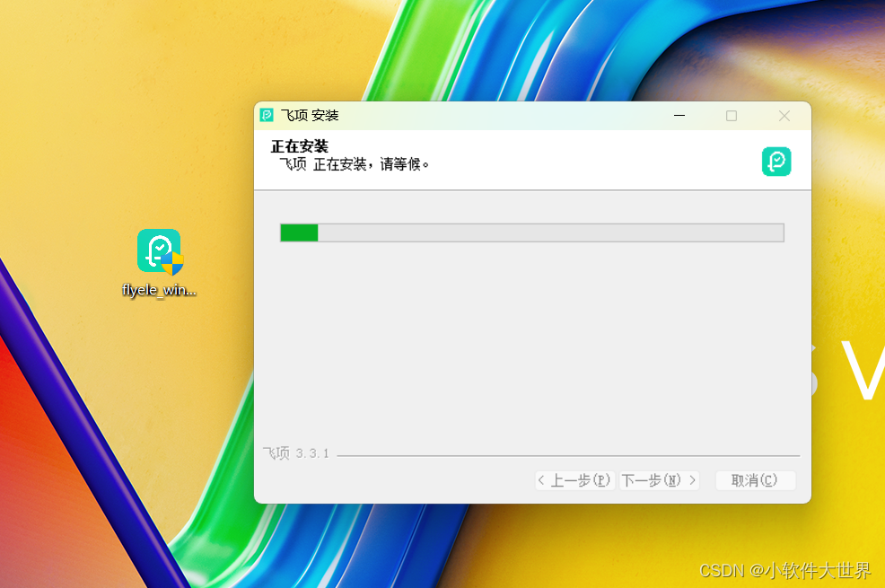Click the green installation progress bar
This screenshot has width=885, height=588.
(x=531, y=233)
